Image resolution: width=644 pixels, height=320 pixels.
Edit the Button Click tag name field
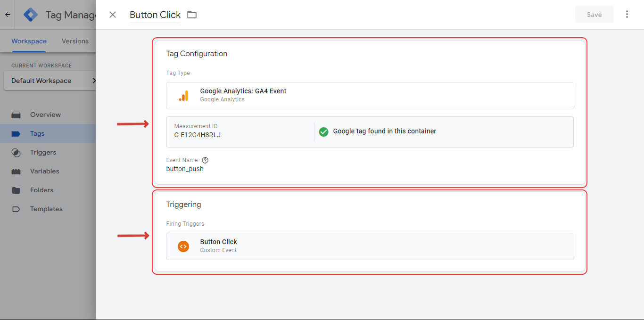(155, 15)
